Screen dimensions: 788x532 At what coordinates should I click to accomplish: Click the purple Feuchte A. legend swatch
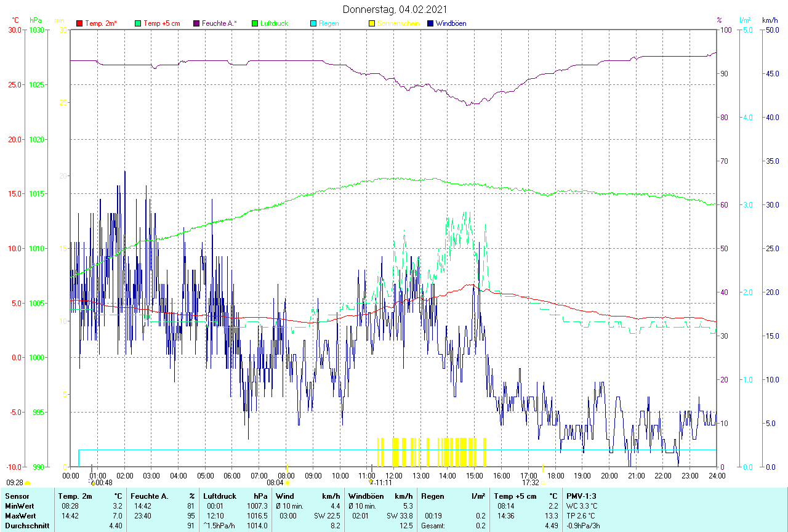coord(196,23)
